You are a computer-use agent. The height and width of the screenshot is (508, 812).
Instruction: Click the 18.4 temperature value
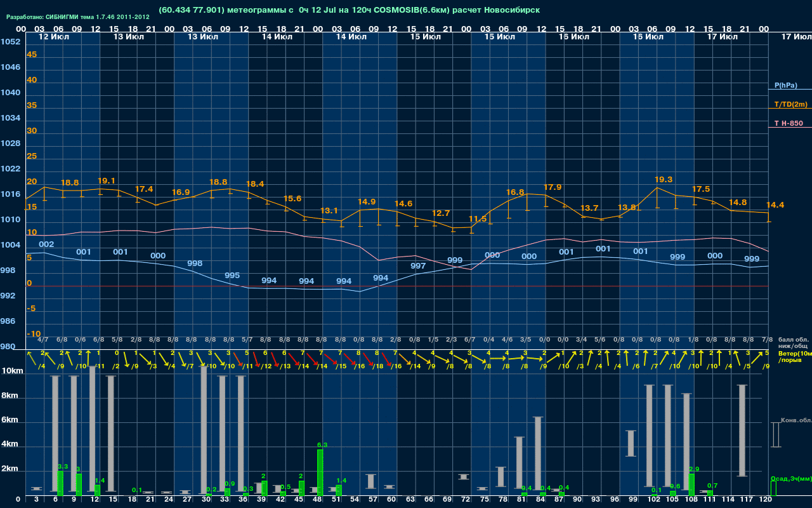(255, 184)
